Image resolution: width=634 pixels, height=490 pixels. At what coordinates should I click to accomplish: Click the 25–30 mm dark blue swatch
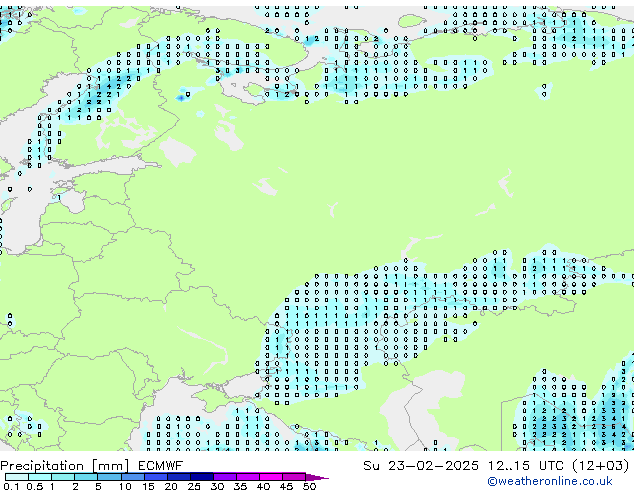pyautogui.click(x=201, y=477)
